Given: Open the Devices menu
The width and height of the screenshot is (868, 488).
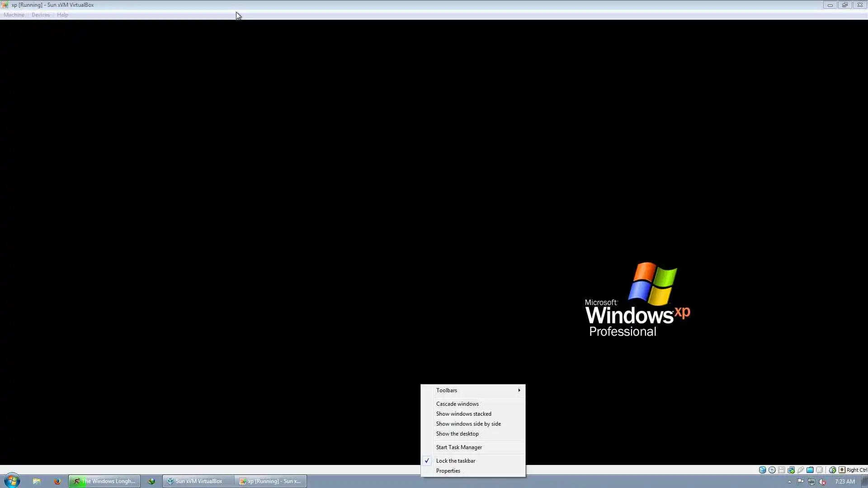Looking at the screenshot, I should pyautogui.click(x=41, y=15).
